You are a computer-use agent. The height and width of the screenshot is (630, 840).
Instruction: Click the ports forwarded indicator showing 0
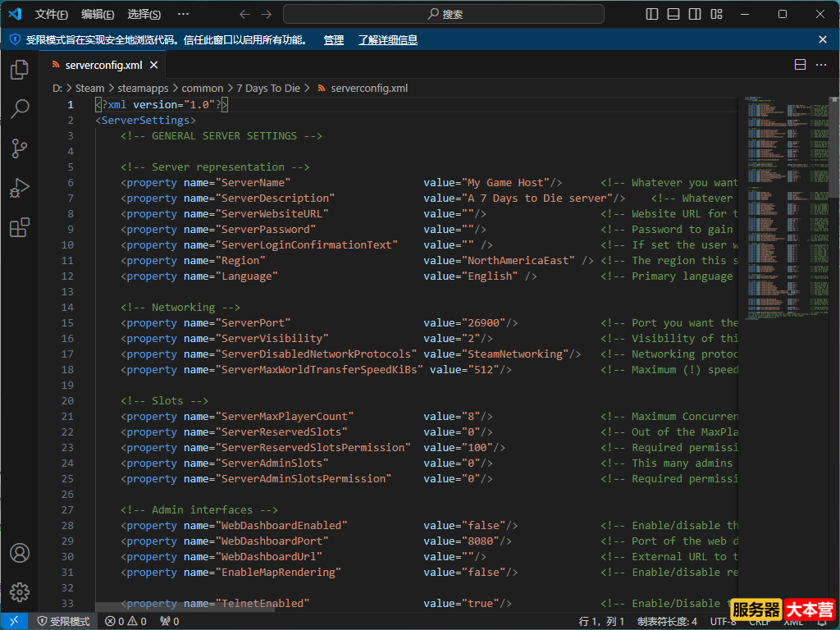pyautogui.click(x=169, y=621)
